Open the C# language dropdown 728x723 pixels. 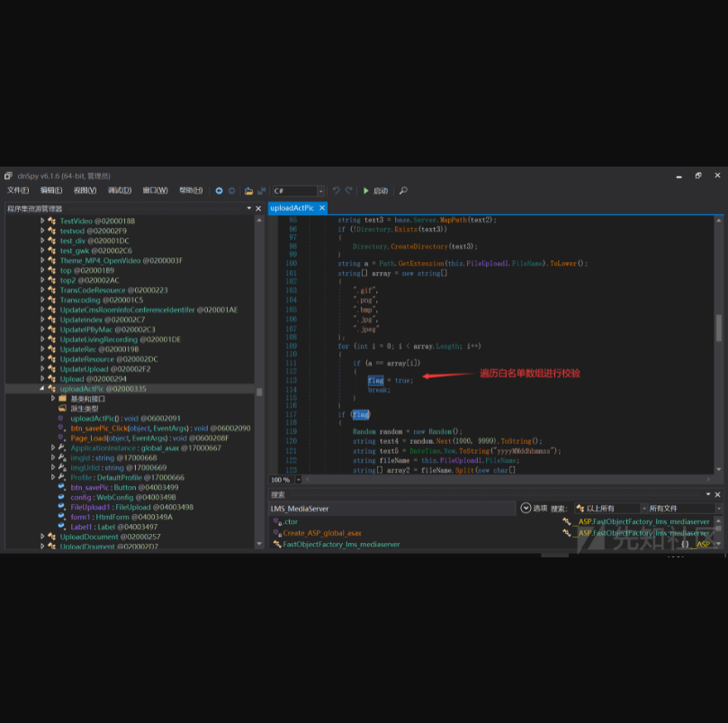pyautogui.click(x=320, y=191)
